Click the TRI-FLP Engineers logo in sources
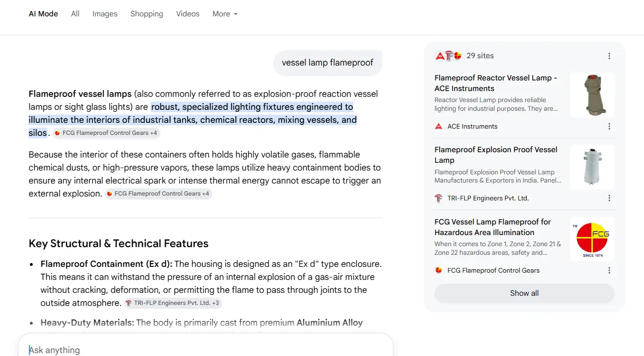Image resolution: width=644 pixels, height=356 pixels. click(439, 198)
